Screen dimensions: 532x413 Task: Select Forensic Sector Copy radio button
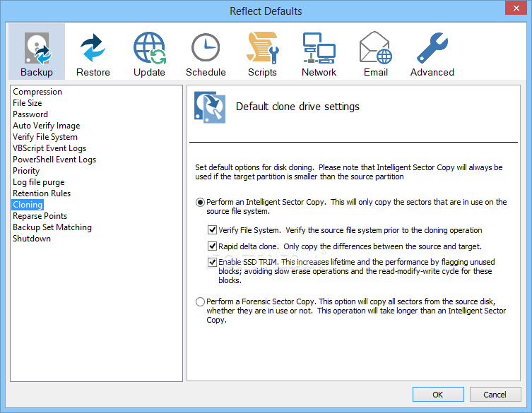click(x=200, y=301)
